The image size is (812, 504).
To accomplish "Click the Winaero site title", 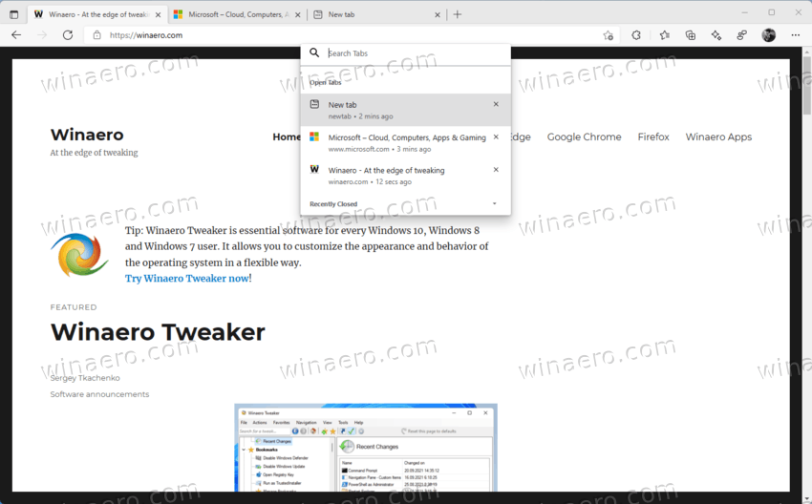I will coord(87,135).
